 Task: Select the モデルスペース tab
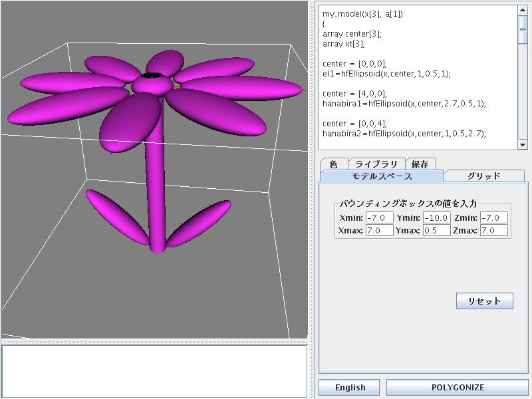[x=382, y=176]
